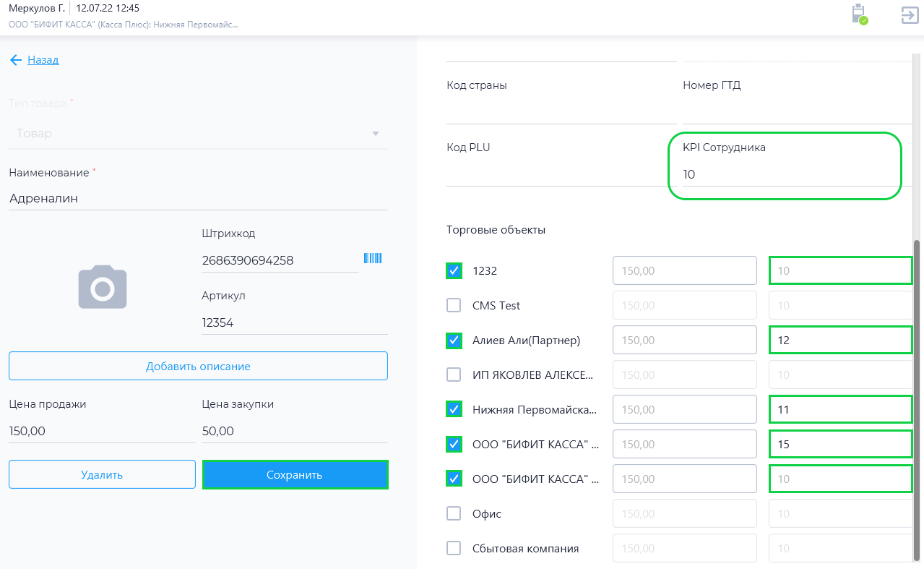Select the Цена закупки field
This screenshot has height=569, width=924.
(294, 432)
